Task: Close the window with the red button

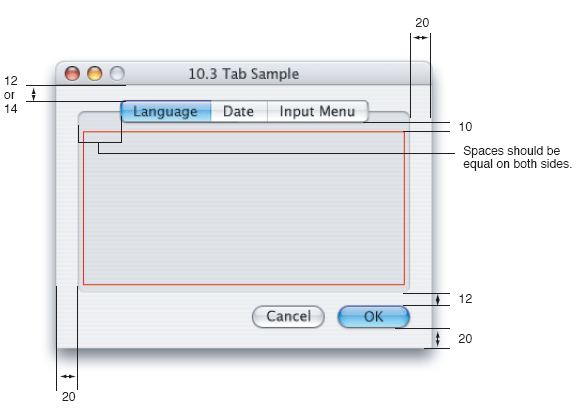Action: [72, 73]
